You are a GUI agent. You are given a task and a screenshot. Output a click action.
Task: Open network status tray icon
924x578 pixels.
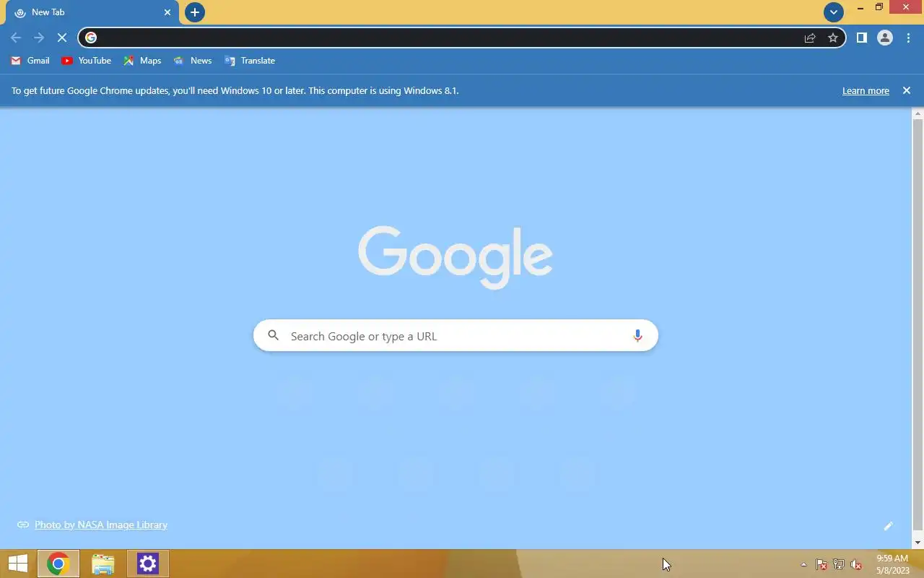[839, 564]
